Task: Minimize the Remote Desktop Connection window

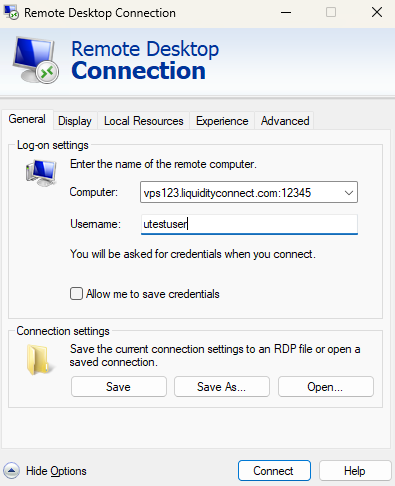Action: (286, 13)
